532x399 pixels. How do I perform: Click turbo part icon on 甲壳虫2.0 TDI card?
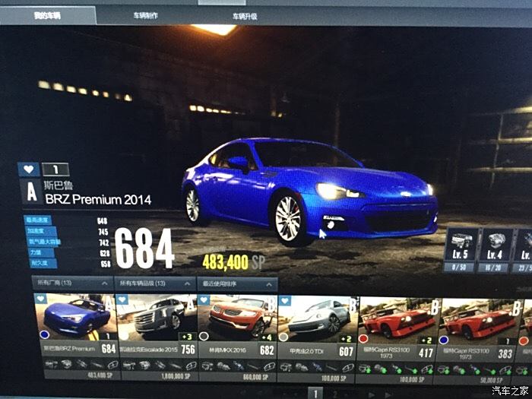point(301,367)
